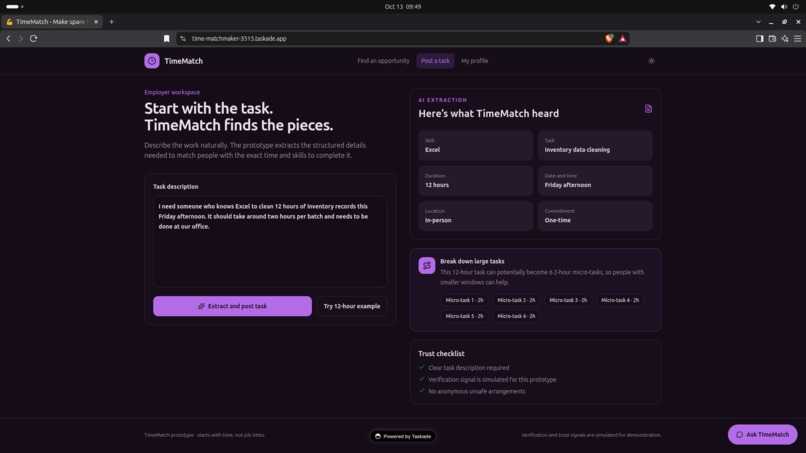Close the TimeMatch browser tab
This screenshot has width=806, height=453.
[96, 22]
